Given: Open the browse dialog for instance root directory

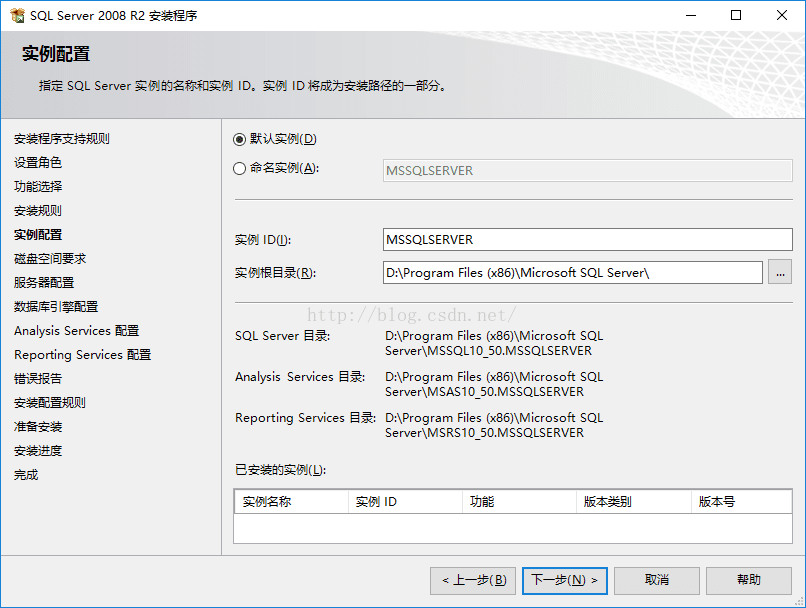Looking at the screenshot, I should (x=779, y=272).
